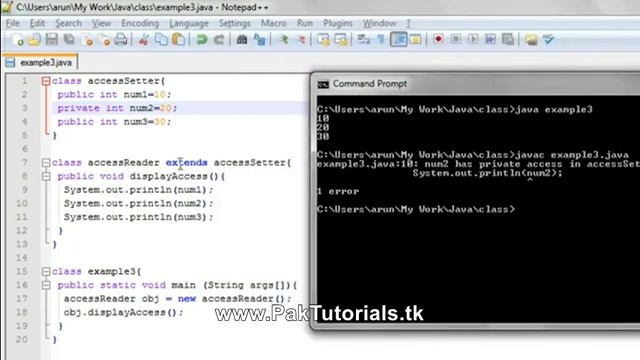Click the Paste clipboard icon
640x360 pixels.
(178, 40)
